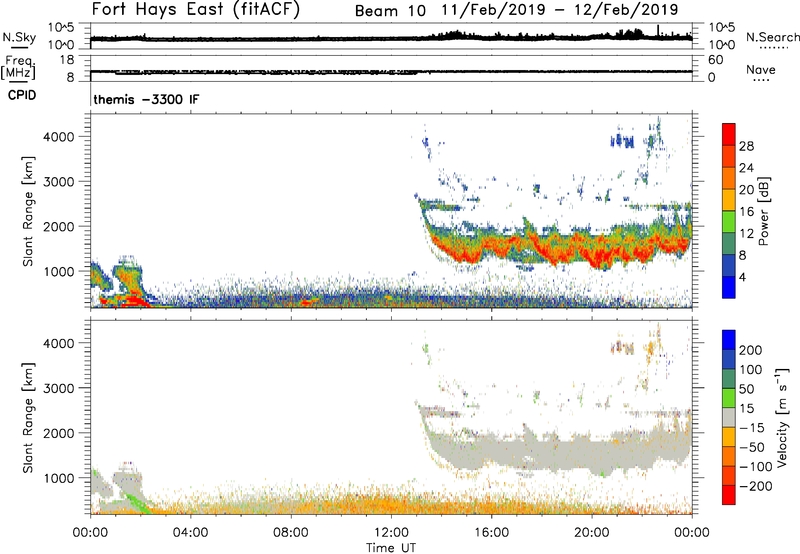Click the '04:00' time axis label
This screenshot has width=800, height=554.
(x=190, y=533)
